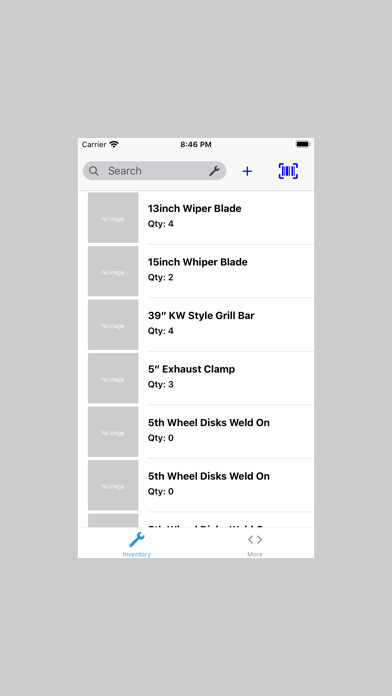Click the 5" Exhaust Clamp No Image thumbnail
Image resolution: width=392 pixels, height=696 pixels.
113,378
